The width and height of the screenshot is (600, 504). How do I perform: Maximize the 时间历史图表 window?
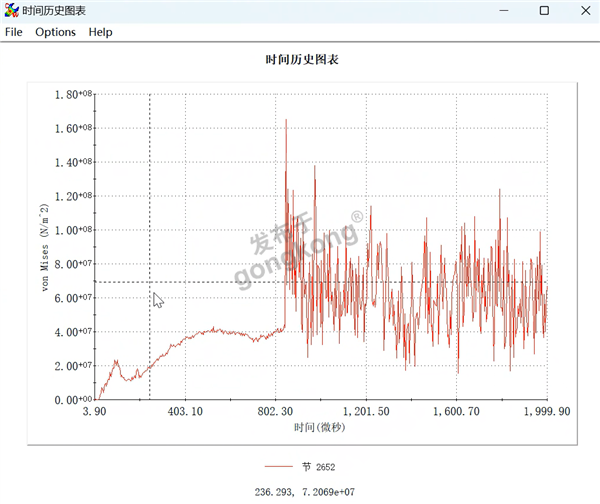pos(544,10)
